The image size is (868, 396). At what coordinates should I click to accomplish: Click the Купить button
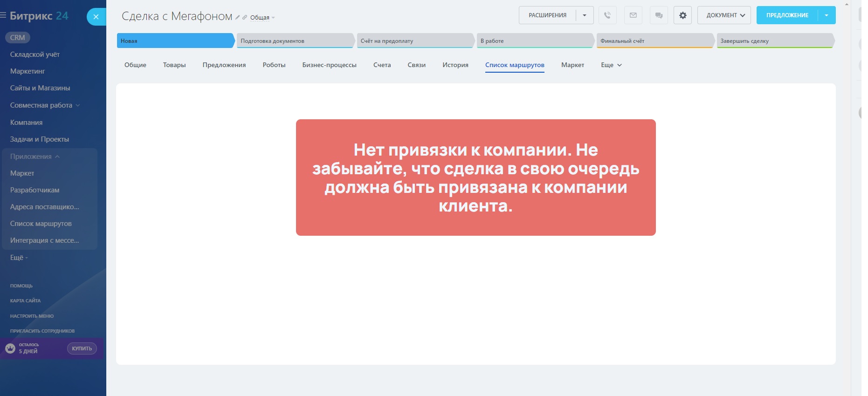click(82, 348)
